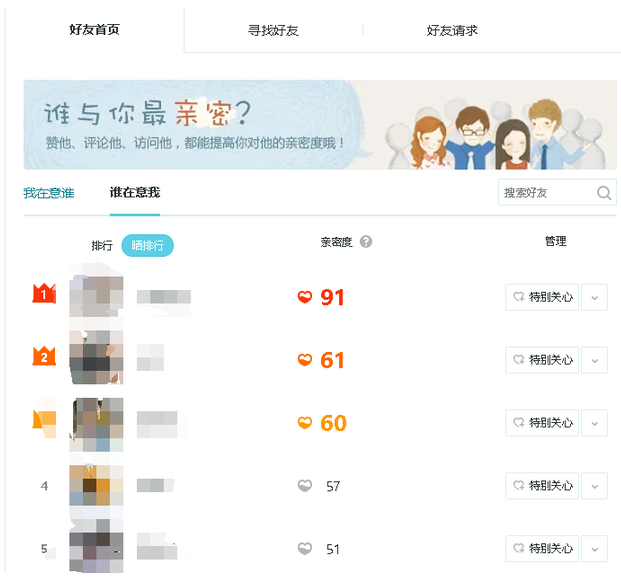Click the orange heart beside 61
Image resolution: width=621 pixels, height=577 pixels.
[x=305, y=360]
